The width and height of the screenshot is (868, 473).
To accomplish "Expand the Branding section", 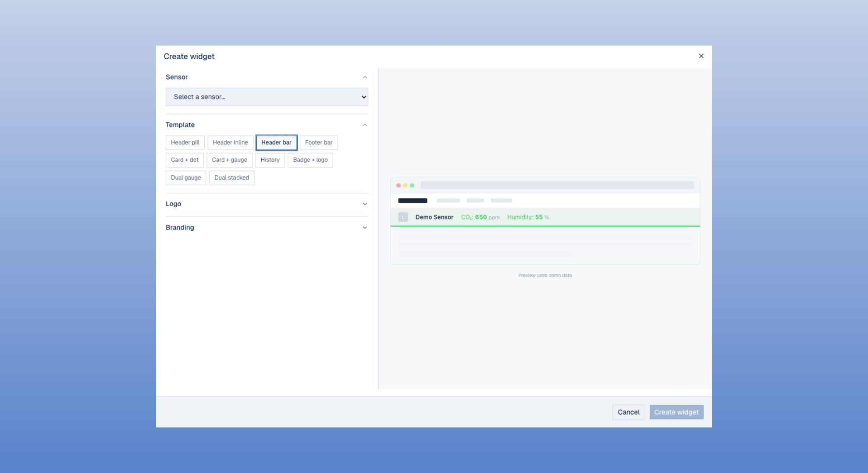I will [365, 228].
